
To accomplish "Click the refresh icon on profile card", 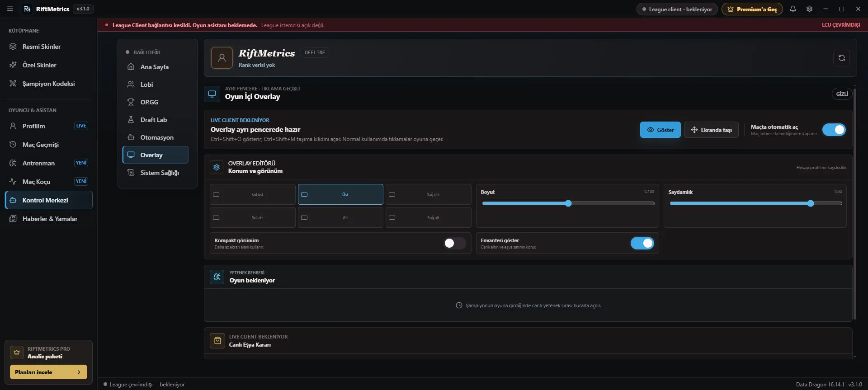I will click(x=842, y=58).
